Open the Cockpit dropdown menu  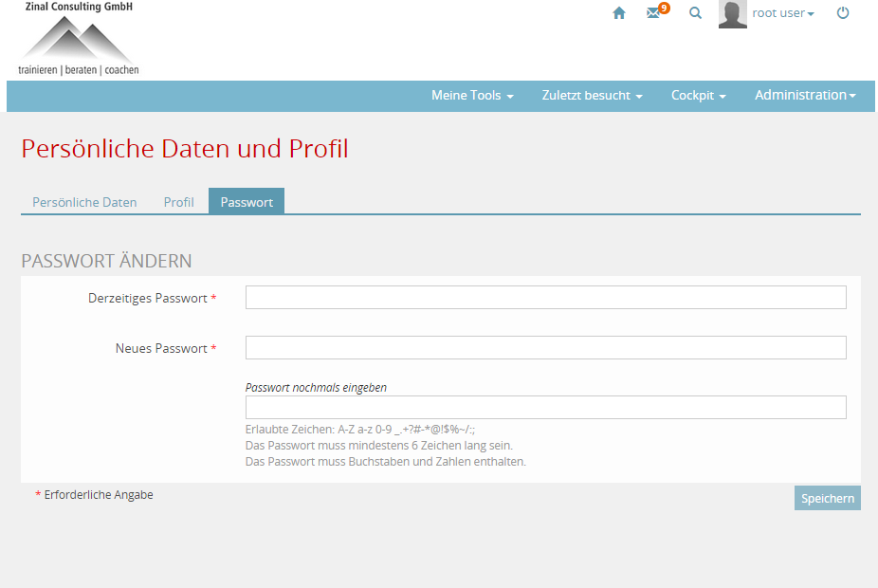point(698,96)
